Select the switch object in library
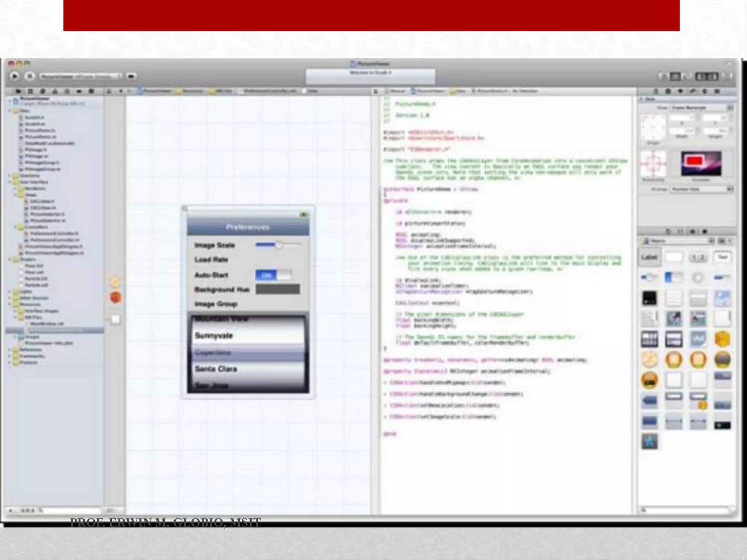The height and width of the screenshot is (560, 747). tap(673, 278)
